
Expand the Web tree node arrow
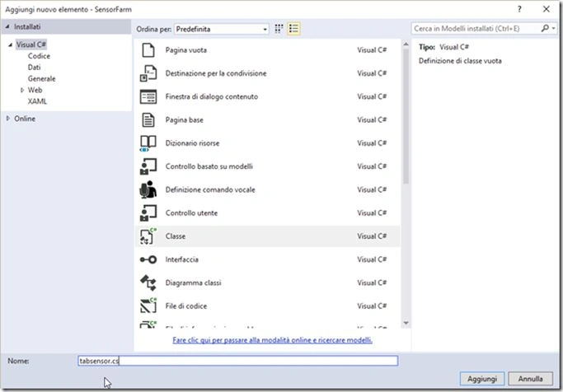(22, 90)
